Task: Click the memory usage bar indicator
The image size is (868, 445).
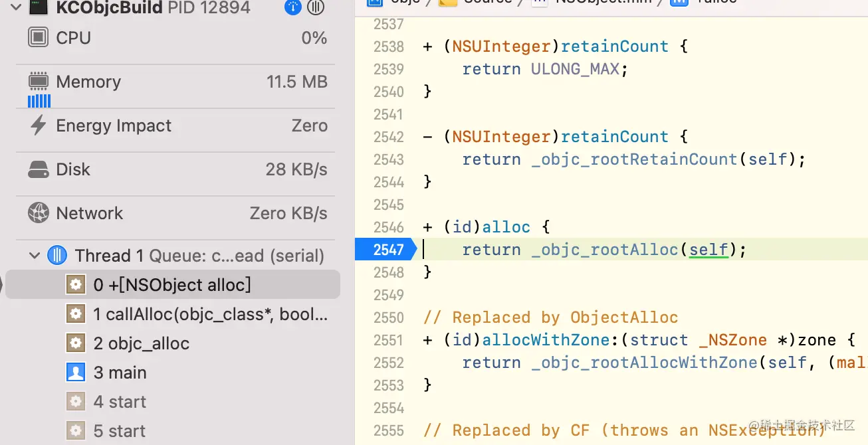Action: pyautogui.click(x=39, y=101)
